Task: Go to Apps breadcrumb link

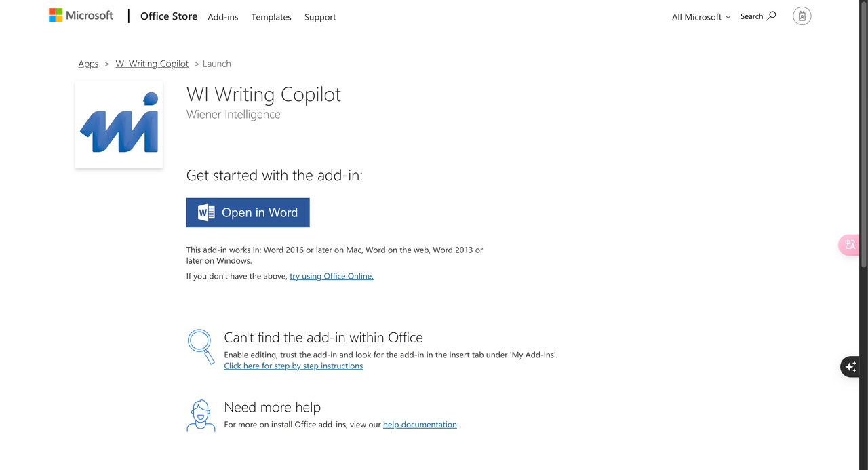Action: coord(88,64)
